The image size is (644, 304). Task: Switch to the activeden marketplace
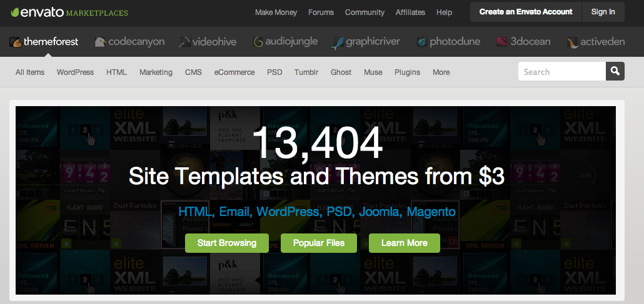click(x=603, y=41)
